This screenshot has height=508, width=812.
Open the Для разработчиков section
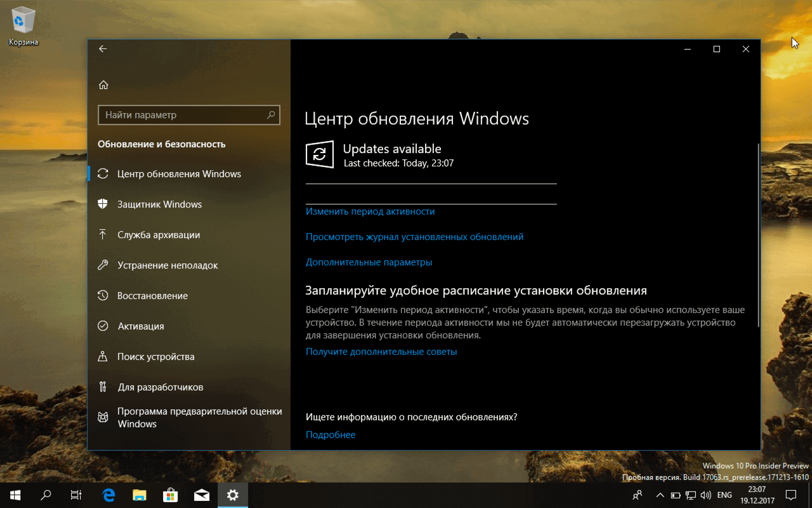[x=189, y=387]
